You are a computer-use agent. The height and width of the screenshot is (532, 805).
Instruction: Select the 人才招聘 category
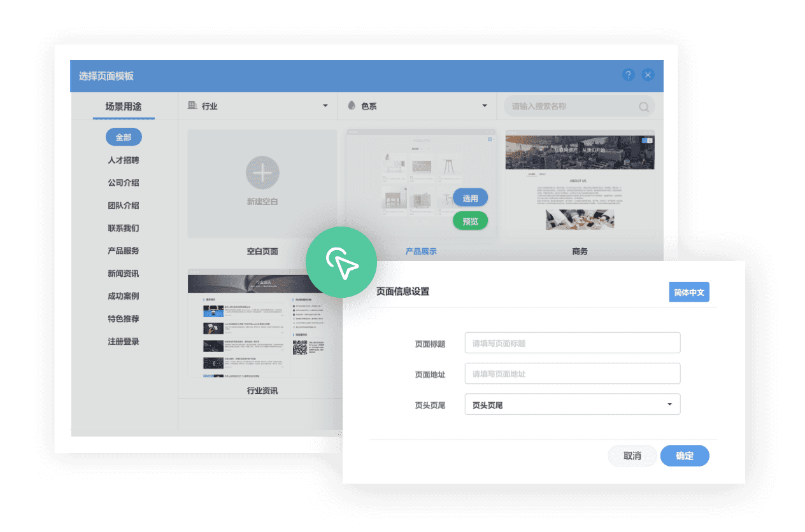point(124,160)
